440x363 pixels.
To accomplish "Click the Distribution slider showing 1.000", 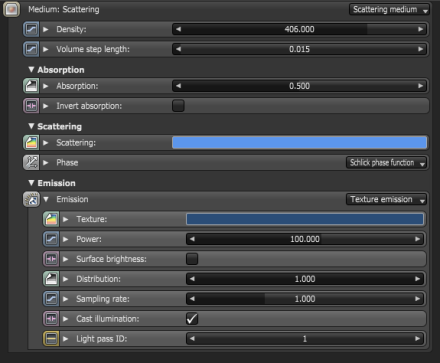I will click(305, 279).
